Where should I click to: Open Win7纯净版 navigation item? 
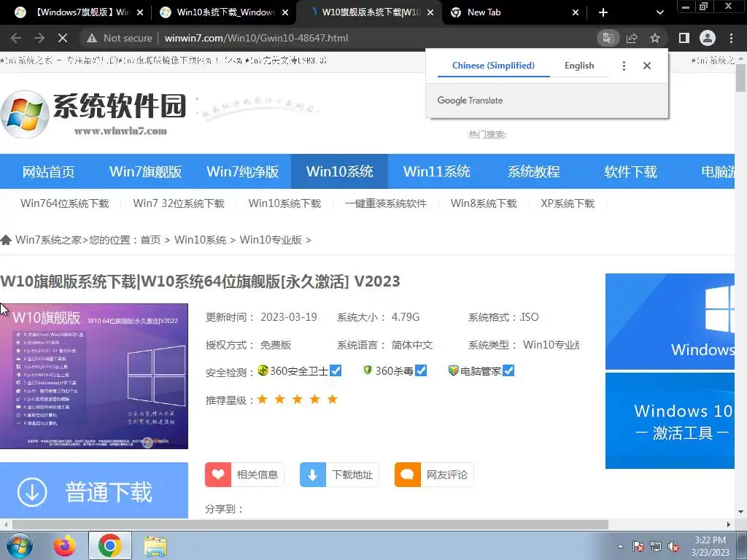[242, 171]
